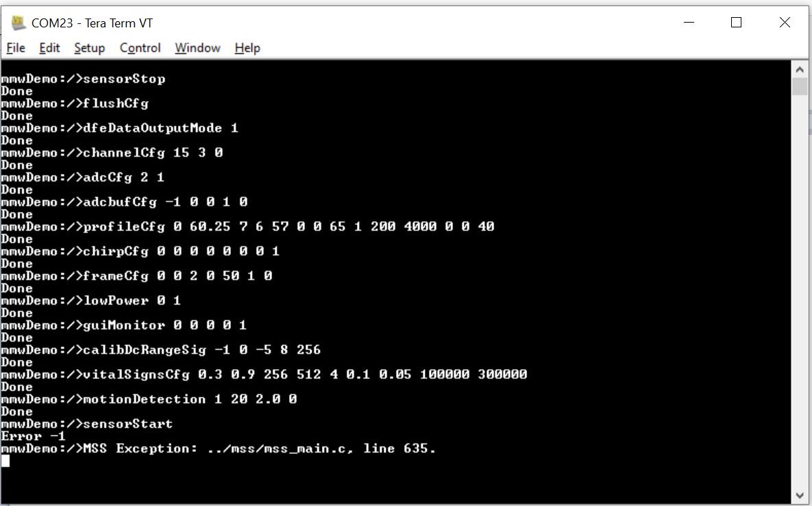Click the sensorStop command line
The image size is (812, 506).
coord(84,79)
